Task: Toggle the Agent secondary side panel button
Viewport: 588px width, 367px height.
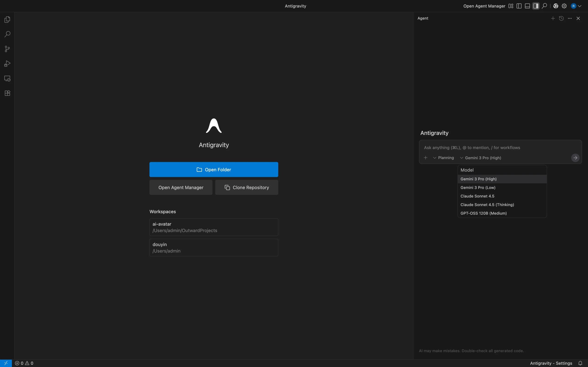Action: [x=536, y=6]
